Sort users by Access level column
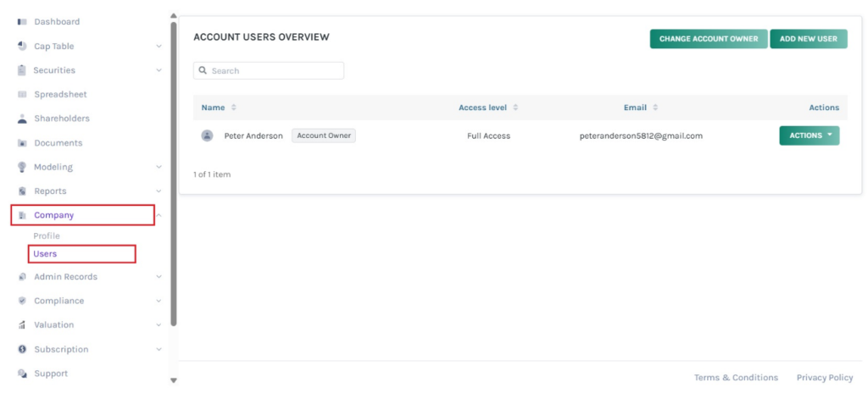The image size is (868, 393). tap(515, 108)
